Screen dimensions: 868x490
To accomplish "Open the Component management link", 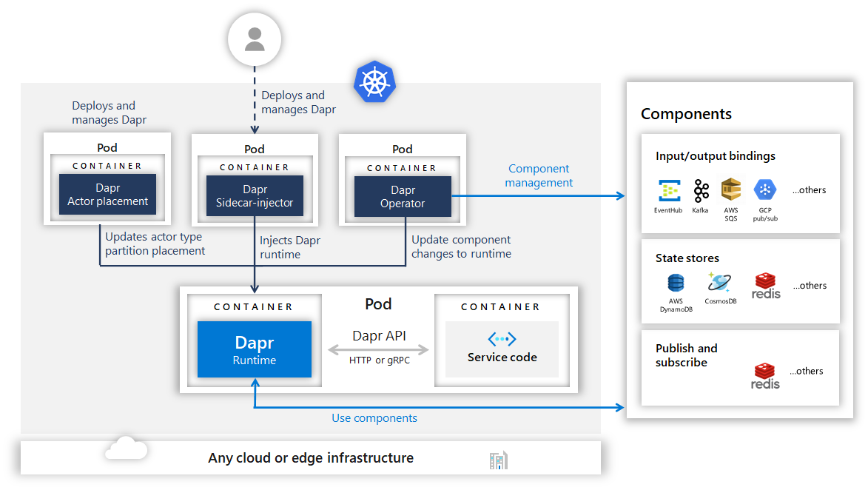I will click(539, 175).
